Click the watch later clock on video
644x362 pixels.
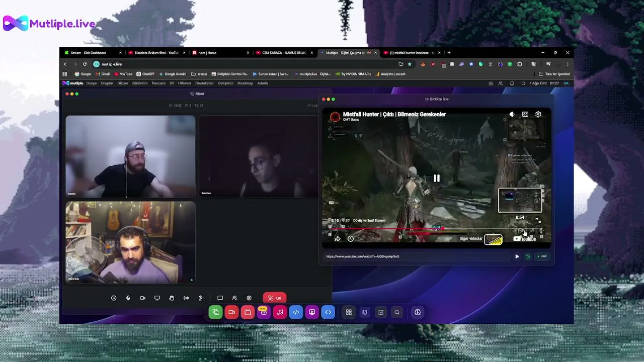[351, 239]
